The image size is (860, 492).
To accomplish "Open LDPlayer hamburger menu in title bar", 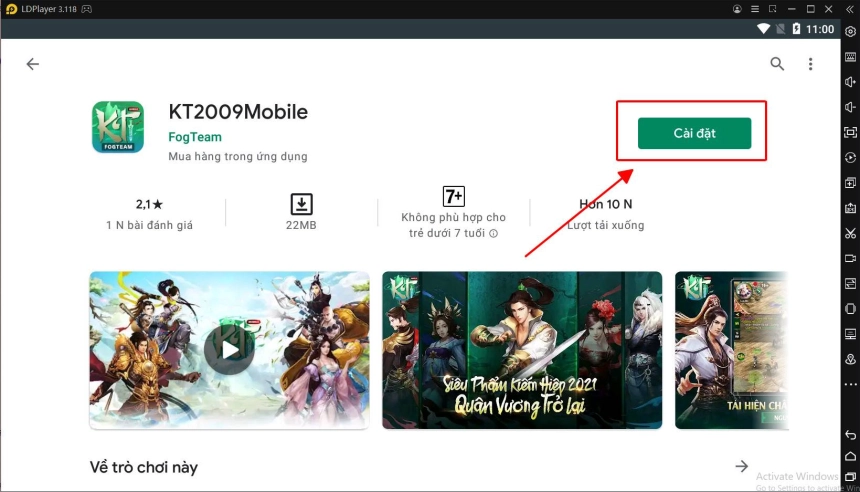I will click(755, 9).
